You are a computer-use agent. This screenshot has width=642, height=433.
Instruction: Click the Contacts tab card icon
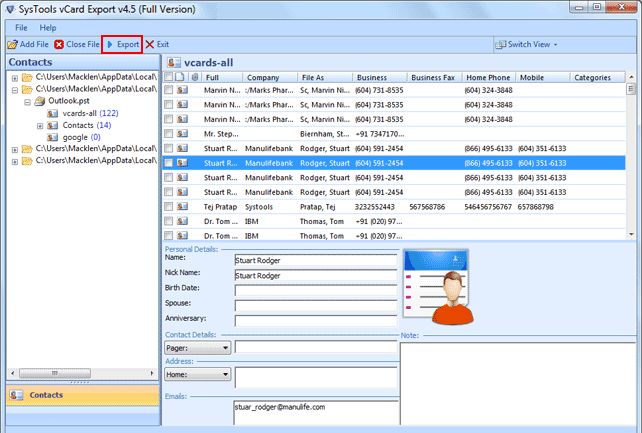(x=16, y=395)
